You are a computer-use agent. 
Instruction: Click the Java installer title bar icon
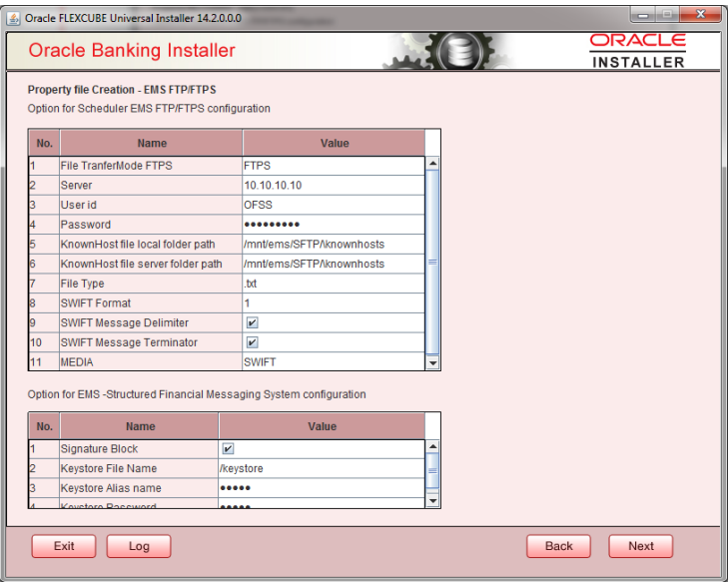pyautogui.click(x=13, y=19)
